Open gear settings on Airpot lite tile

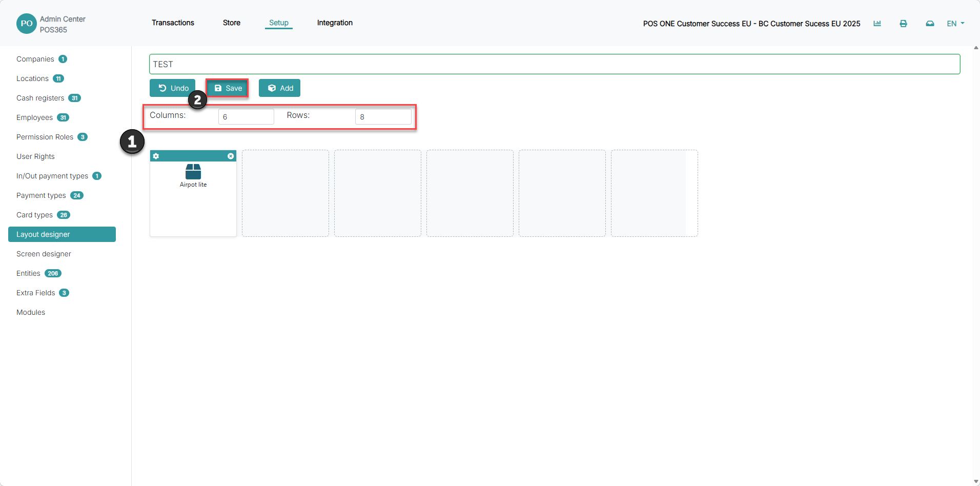(156, 156)
